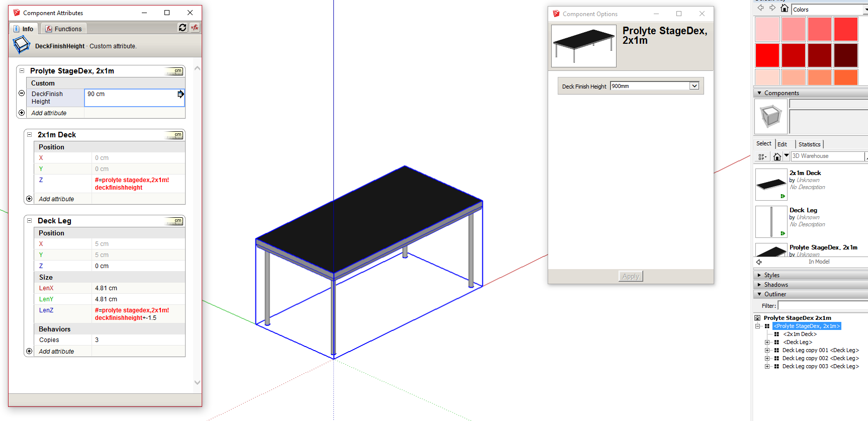Edit Deck Leg LenX value 4.81 cm
Image resolution: width=868 pixels, height=421 pixels.
point(138,288)
